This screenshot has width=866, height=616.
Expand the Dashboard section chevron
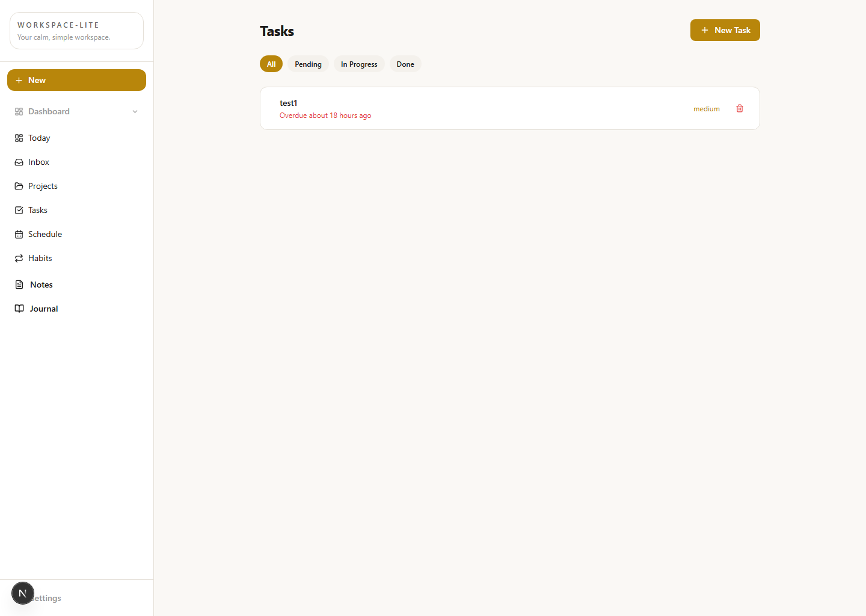click(135, 111)
